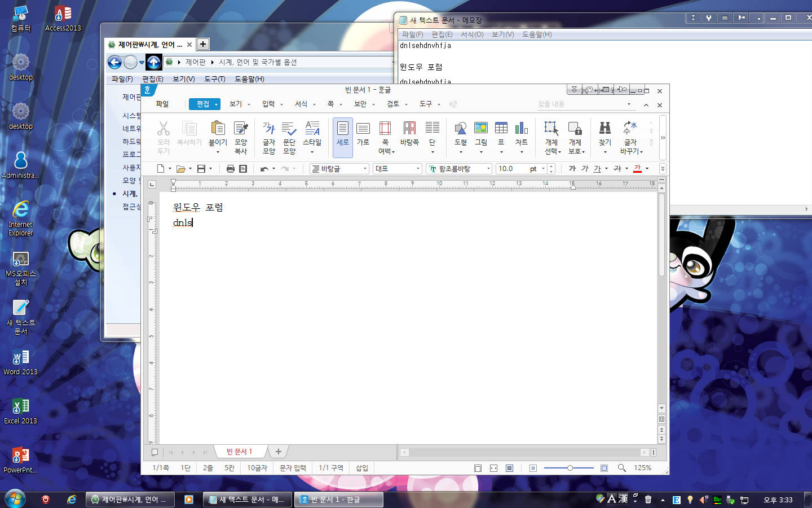Click Object Protect (개체 보호) tool

click(x=575, y=137)
